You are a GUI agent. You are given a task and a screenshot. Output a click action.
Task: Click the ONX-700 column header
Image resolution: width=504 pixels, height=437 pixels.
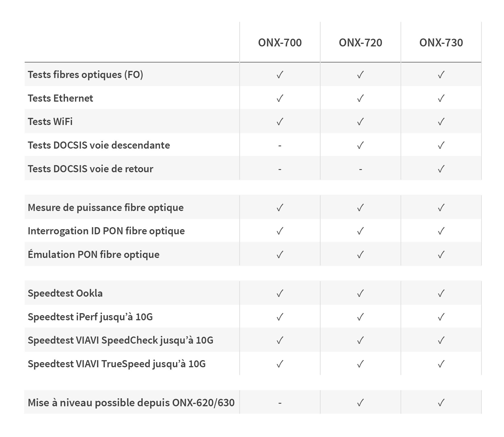pyautogui.click(x=280, y=43)
